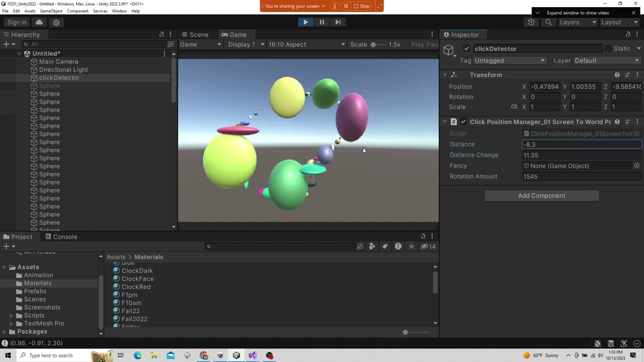The image size is (644, 362).
Task: Open Untitled scene options menu
Action: tap(164, 53)
